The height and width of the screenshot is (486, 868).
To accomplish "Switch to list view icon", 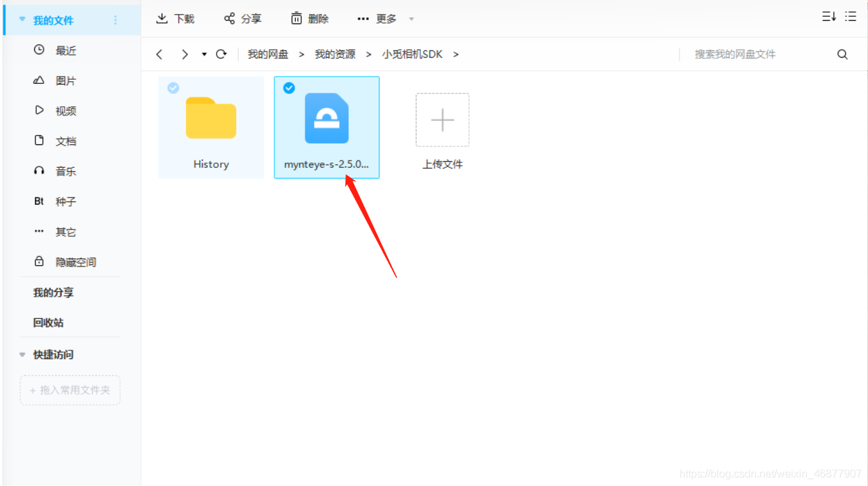I will pos(851,17).
